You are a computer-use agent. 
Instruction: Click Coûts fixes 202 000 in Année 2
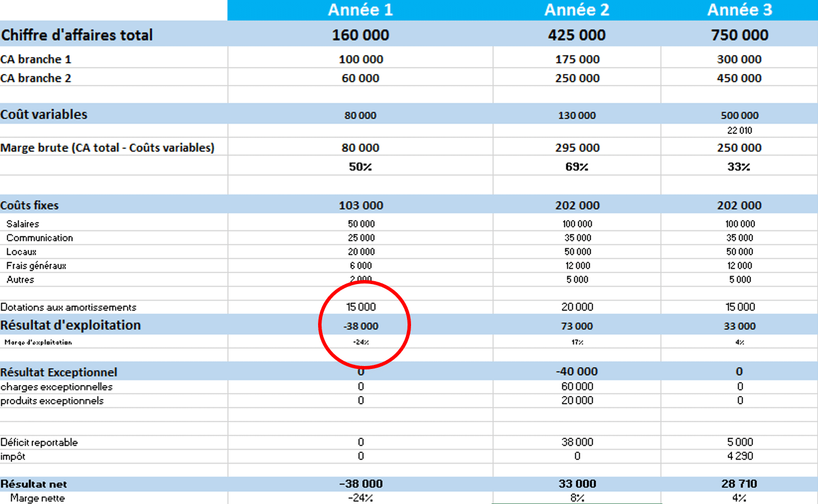[x=577, y=206]
